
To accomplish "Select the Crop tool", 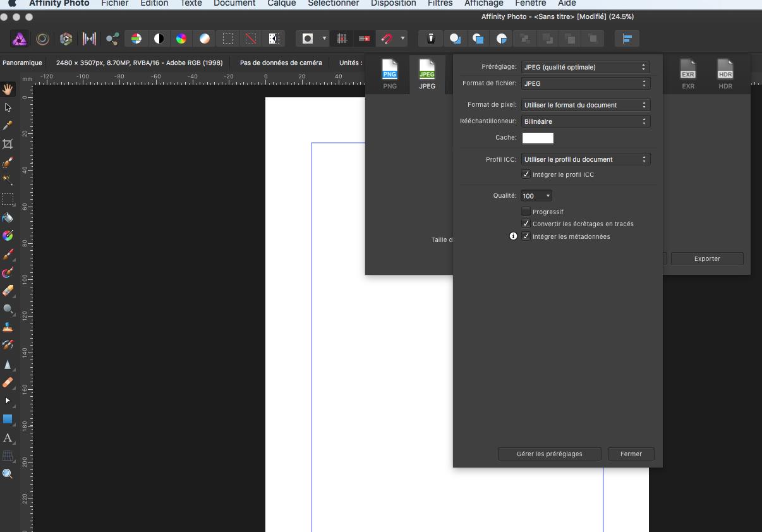I will (8, 144).
